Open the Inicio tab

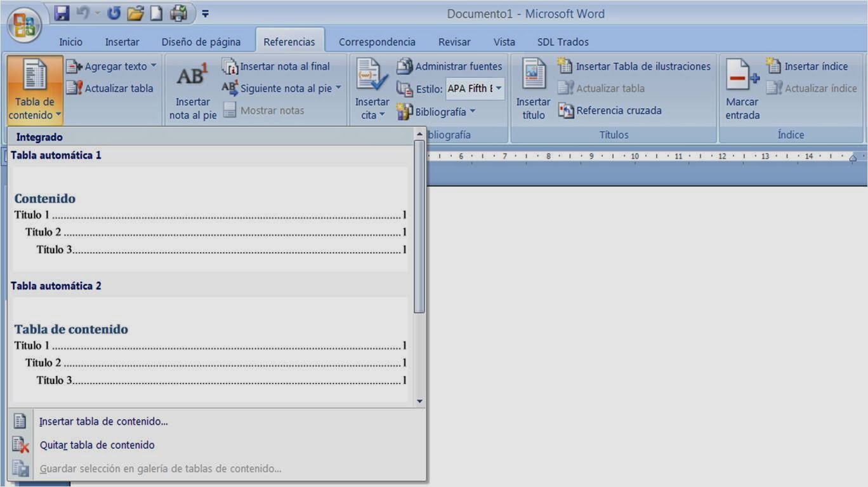[70, 42]
